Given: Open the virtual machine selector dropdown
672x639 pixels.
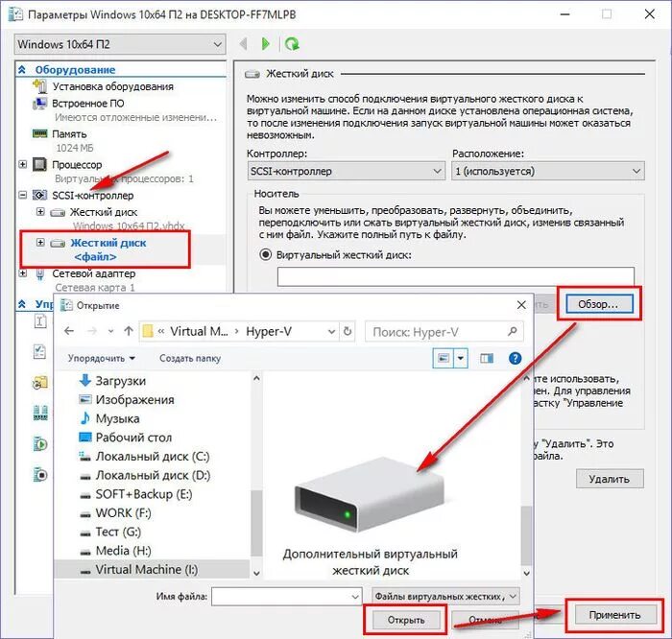Looking at the screenshot, I should pyautogui.click(x=120, y=44).
